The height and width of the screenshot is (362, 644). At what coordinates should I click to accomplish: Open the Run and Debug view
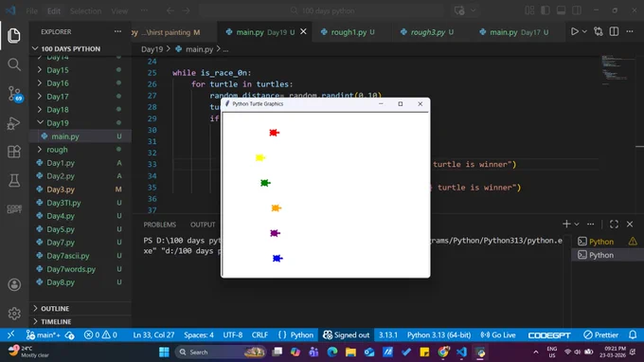[x=14, y=123]
